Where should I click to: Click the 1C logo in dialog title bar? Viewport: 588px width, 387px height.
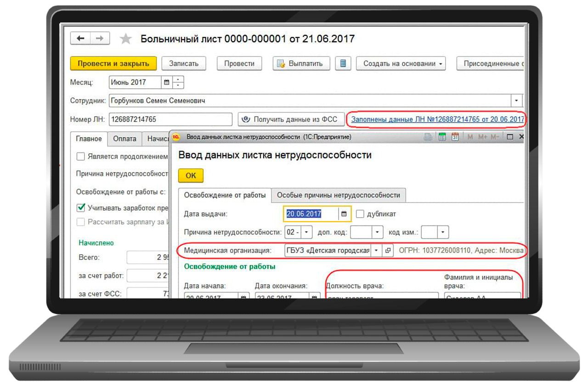coord(176,137)
